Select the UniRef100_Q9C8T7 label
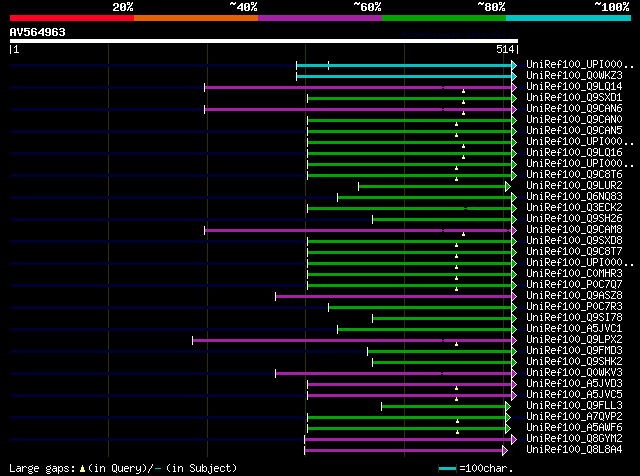Viewport: 640px width, 476px height. click(574, 252)
